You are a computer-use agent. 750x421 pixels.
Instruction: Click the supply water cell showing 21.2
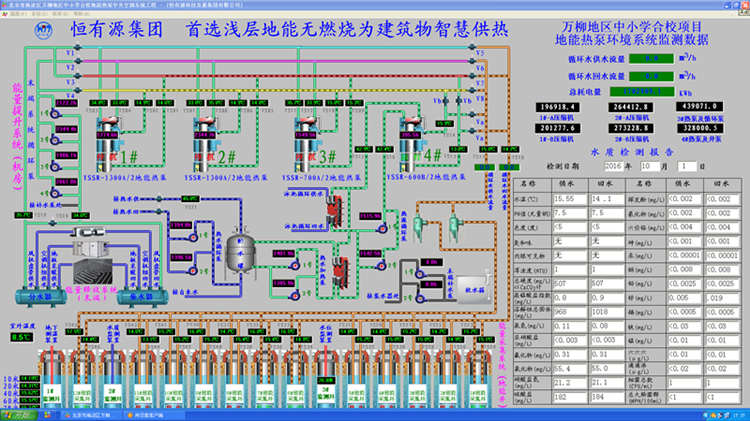569,383
